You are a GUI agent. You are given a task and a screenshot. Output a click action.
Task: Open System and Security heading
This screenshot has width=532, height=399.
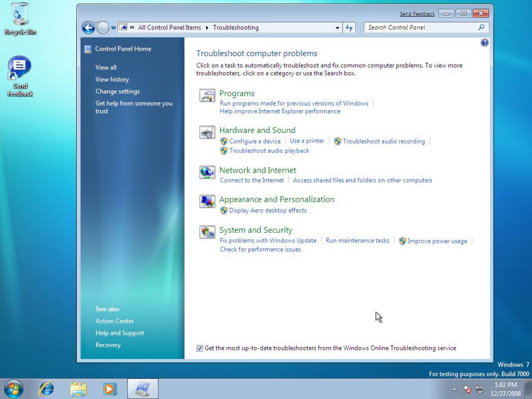pyautogui.click(x=256, y=230)
